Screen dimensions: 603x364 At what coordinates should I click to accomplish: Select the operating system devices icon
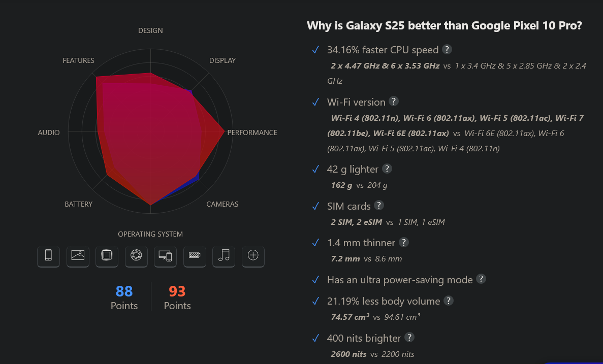[x=166, y=256]
